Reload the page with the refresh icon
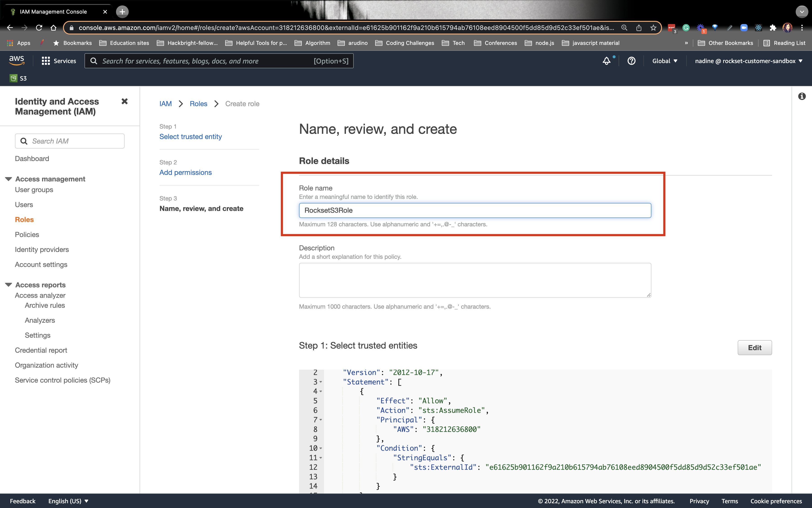This screenshot has width=812, height=508. click(x=39, y=28)
